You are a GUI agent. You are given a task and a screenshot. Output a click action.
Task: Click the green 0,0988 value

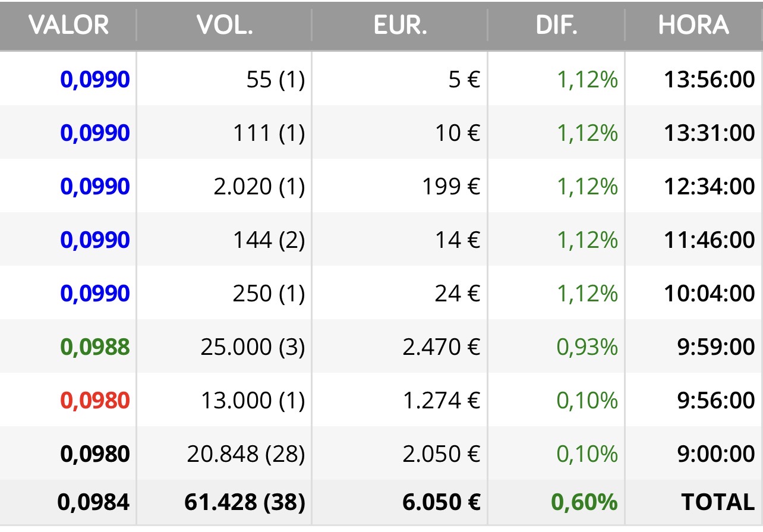[95, 347]
